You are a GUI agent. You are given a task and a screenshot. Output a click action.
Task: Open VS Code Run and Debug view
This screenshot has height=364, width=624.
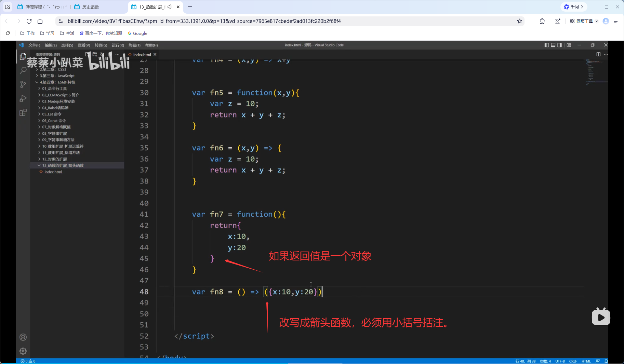coord(23,98)
